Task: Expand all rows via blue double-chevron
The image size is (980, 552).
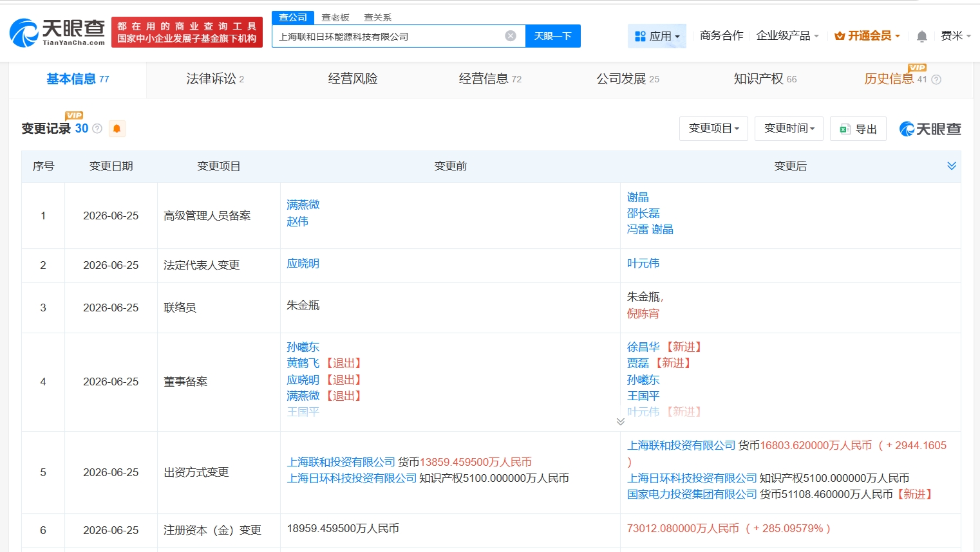Action: 952,166
